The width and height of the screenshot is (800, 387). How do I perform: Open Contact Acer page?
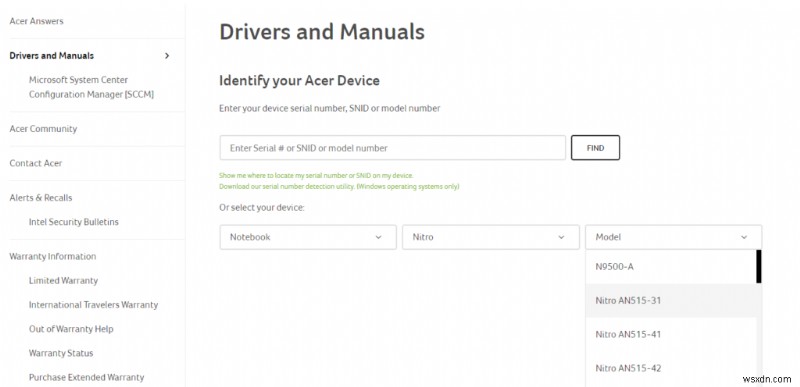[x=36, y=163]
